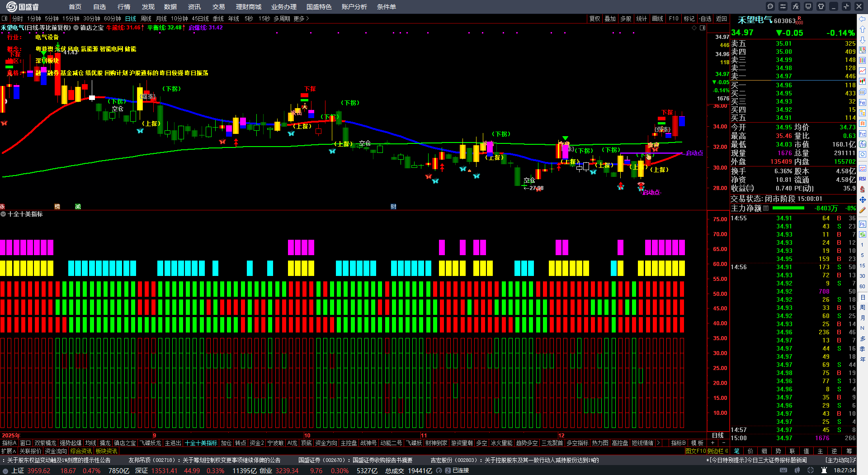Screen dimensions: 868x475
Task: Open the watchlist quotes icon with checkmark
Action: 863,50
